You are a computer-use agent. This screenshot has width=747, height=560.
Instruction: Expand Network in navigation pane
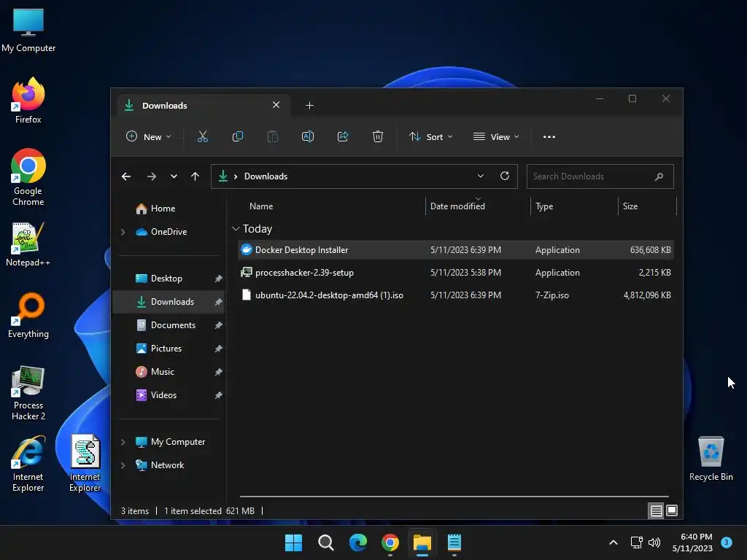(x=123, y=465)
